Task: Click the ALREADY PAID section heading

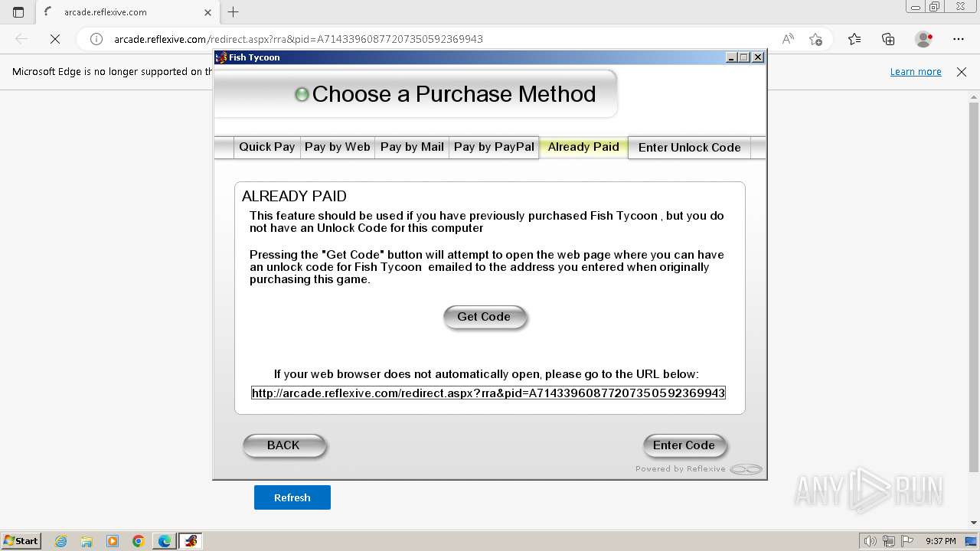Action: coord(294,196)
